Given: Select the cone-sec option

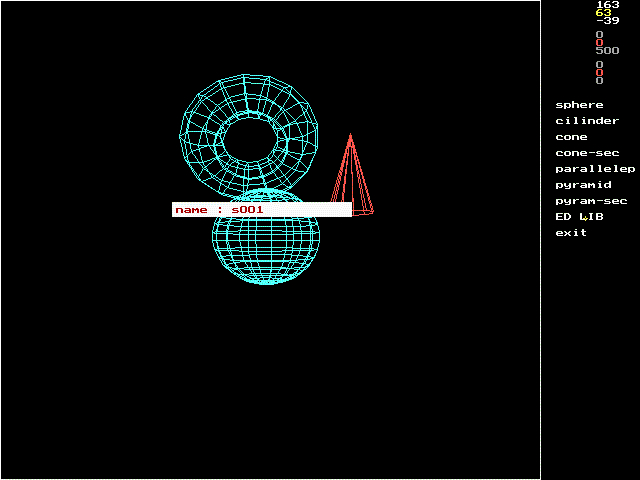Looking at the screenshot, I should [587, 153].
